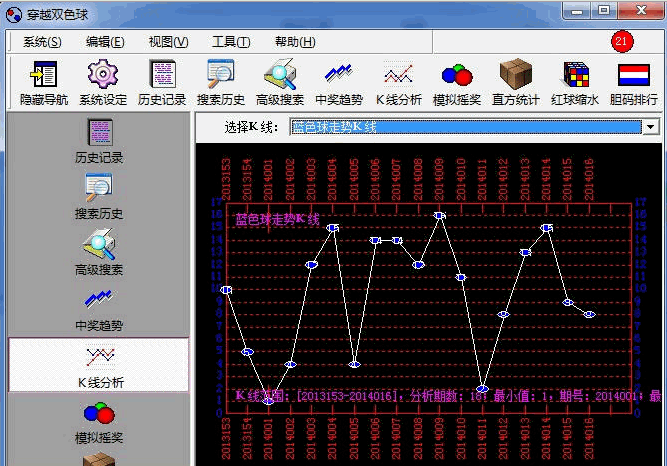
Task: Click the data point at period 2014009
Action: click(x=440, y=216)
